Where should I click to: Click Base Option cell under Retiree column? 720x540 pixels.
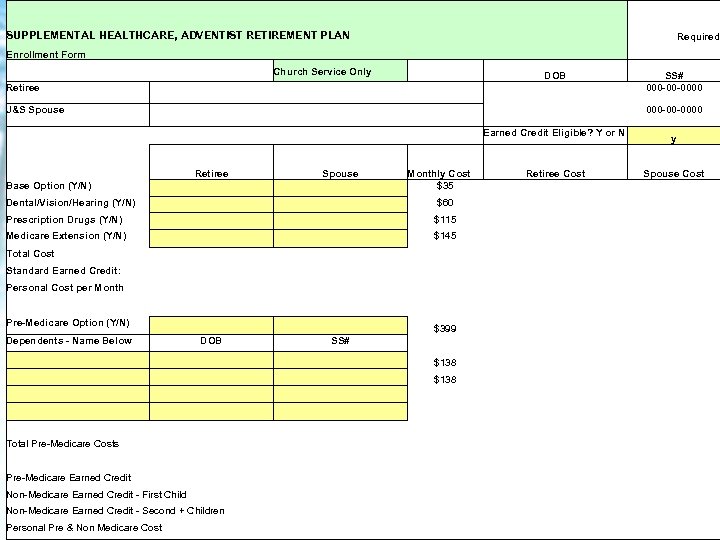211,188
